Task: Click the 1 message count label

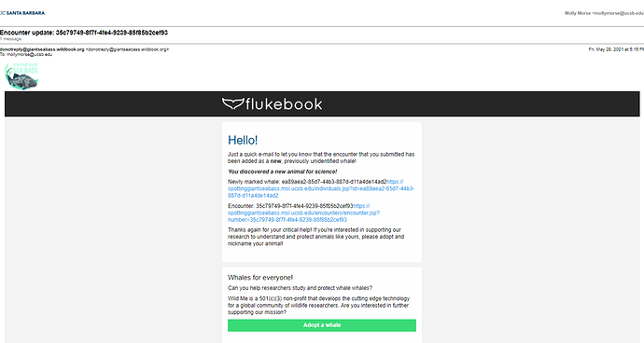Action: coord(10,39)
